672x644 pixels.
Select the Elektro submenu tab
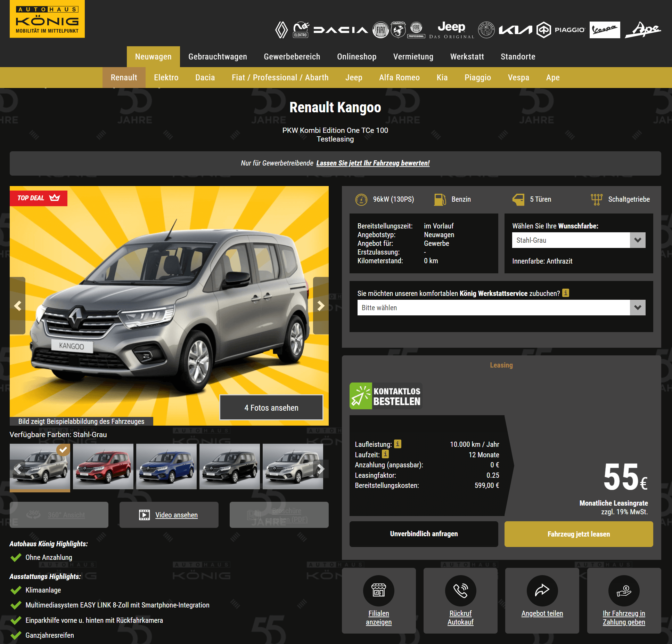[166, 78]
